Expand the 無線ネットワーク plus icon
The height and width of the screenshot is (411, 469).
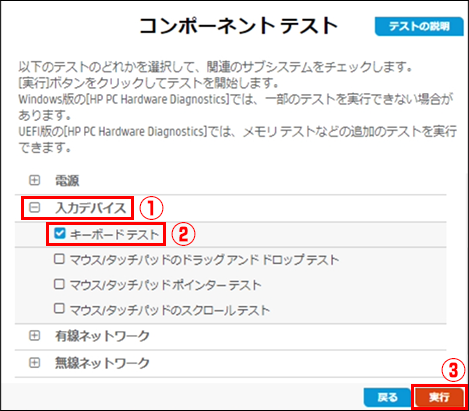(x=34, y=362)
